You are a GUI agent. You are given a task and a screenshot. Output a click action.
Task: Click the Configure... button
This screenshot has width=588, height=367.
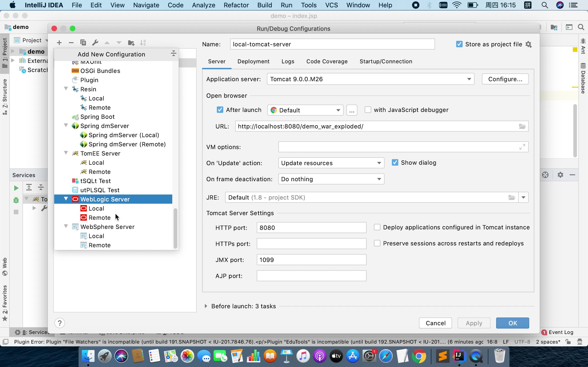click(x=505, y=79)
